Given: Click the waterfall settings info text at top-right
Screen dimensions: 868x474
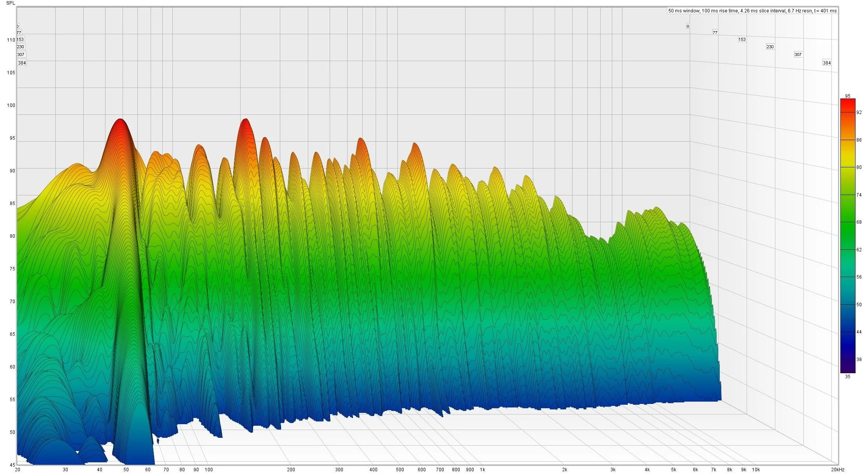Looking at the screenshot, I should [x=752, y=11].
